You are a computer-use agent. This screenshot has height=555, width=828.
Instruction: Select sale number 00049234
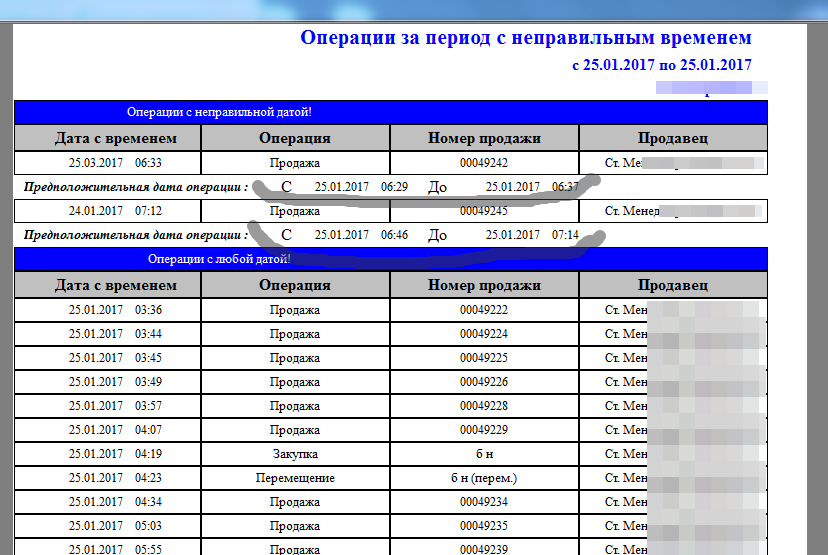coord(484,502)
